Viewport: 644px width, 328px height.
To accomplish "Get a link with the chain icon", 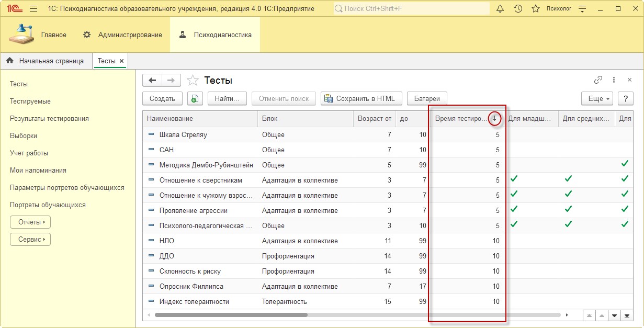I will tap(598, 80).
